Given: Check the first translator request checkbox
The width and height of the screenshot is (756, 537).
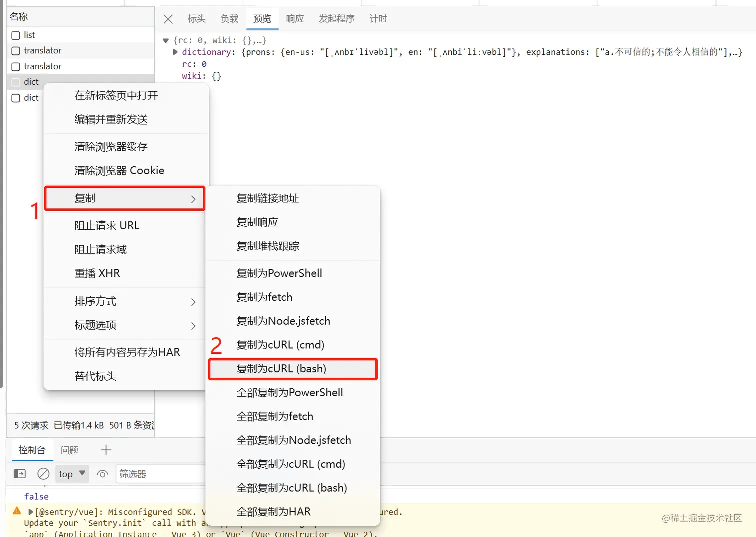Looking at the screenshot, I should [x=15, y=50].
